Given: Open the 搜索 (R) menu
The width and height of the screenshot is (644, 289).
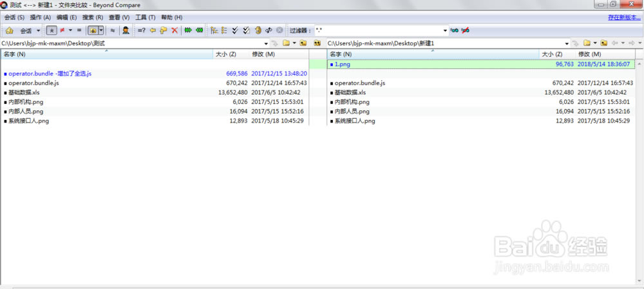Looking at the screenshot, I should (x=93, y=17).
